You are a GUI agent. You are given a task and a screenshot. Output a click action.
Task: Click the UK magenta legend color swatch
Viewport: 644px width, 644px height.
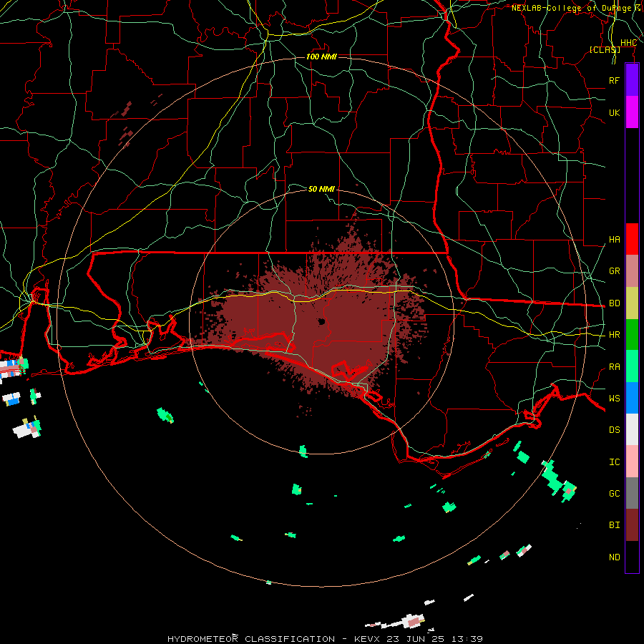click(x=632, y=112)
